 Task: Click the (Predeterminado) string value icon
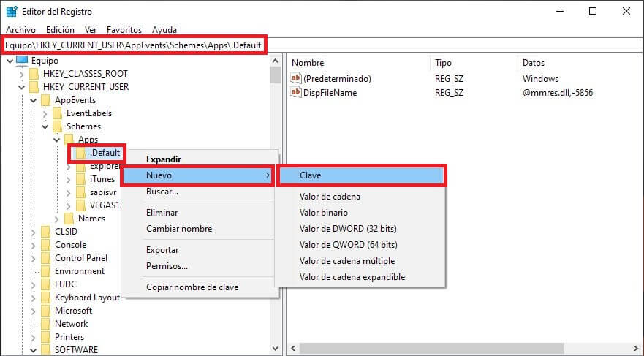tap(296, 78)
